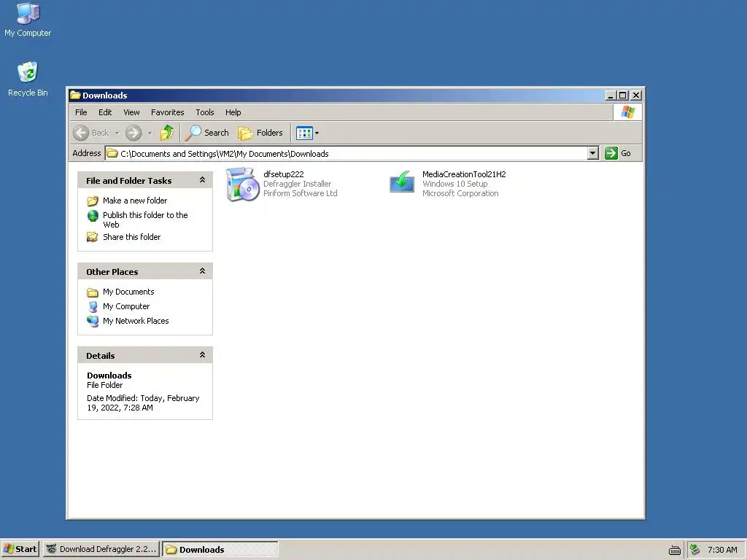The height and width of the screenshot is (560, 747).
Task: Show the Folders tree pane
Action: [x=260, y=133]
